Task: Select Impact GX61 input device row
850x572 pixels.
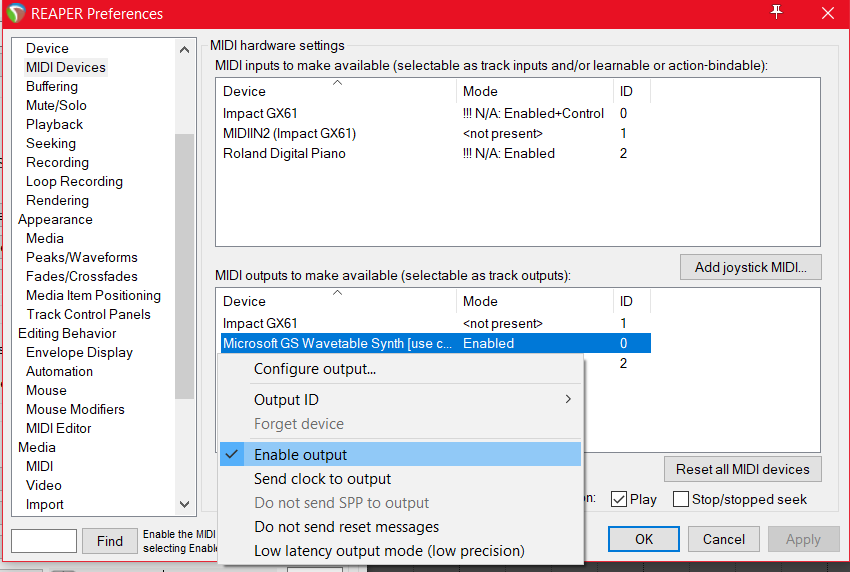Action: coord(434,113)
